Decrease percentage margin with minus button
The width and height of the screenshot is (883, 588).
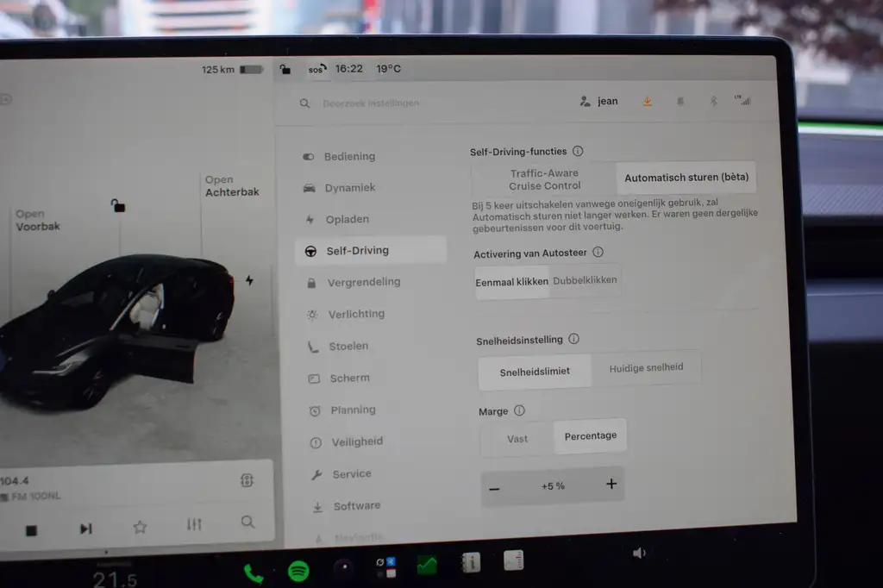(494, 489)
